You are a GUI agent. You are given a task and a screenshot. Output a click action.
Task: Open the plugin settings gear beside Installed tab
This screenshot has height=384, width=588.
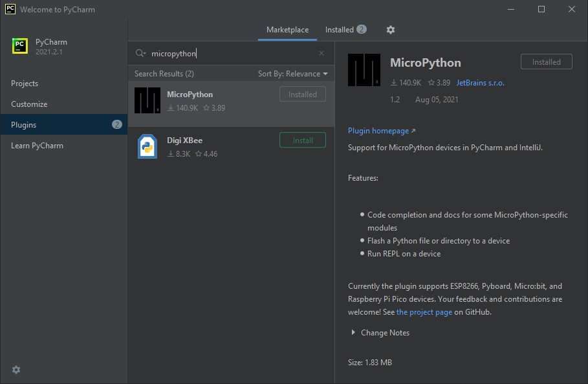(x=390, y=30)
